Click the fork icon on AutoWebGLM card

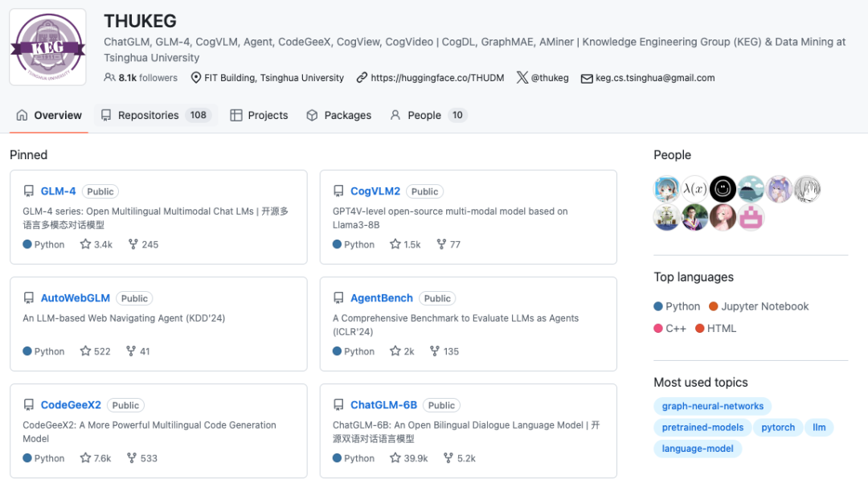point(131,351)
